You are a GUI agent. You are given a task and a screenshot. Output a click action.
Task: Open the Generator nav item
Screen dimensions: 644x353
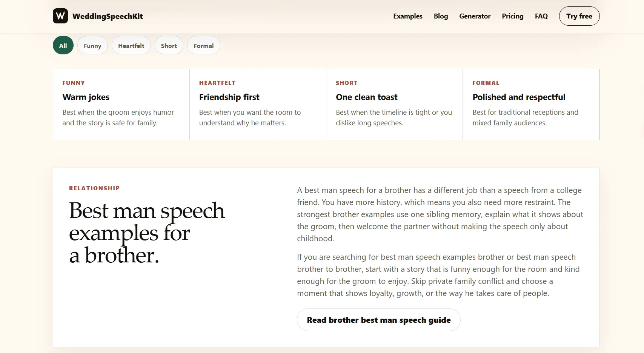[475, 16]
